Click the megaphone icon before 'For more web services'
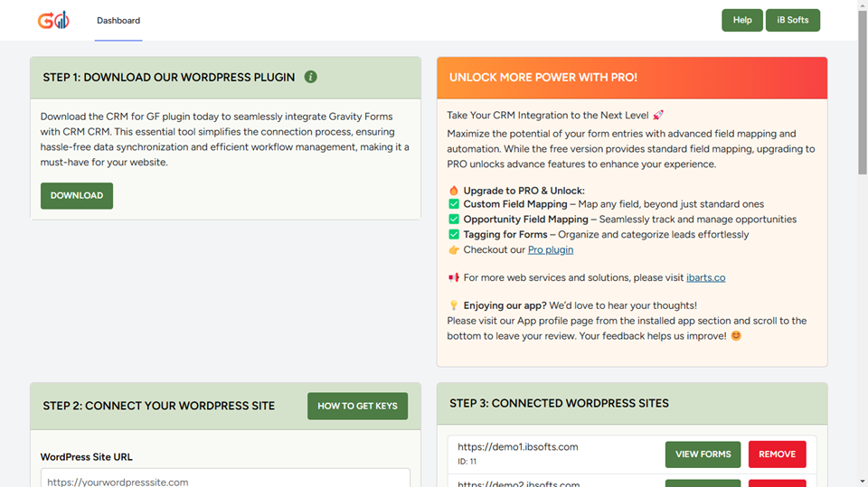Image resolution: width=868 pixels, height=487 pixels. point(454,277)
